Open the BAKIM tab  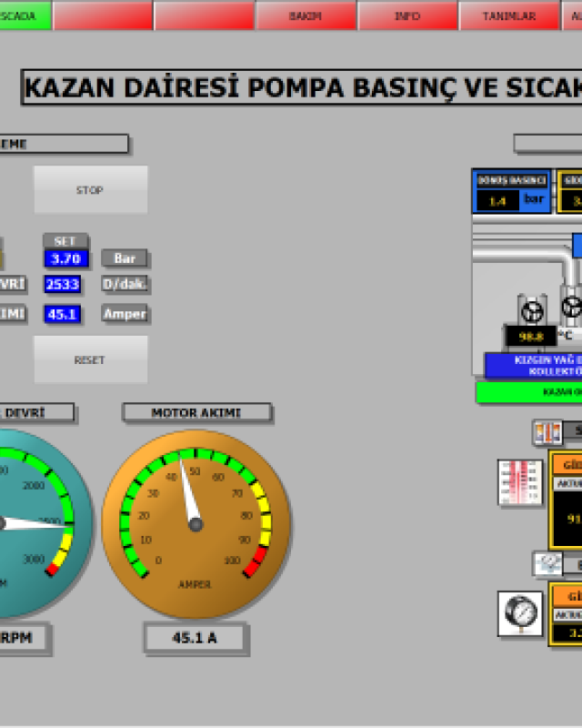click(306, 15)
